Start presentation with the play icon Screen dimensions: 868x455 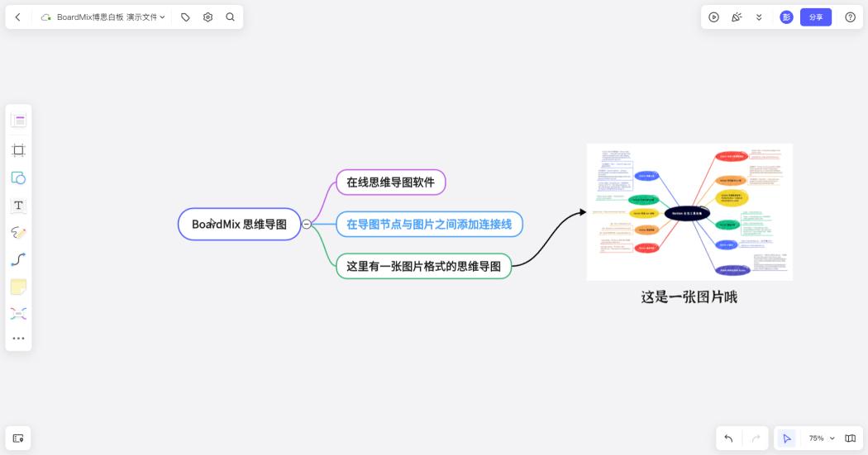point(713,17)
